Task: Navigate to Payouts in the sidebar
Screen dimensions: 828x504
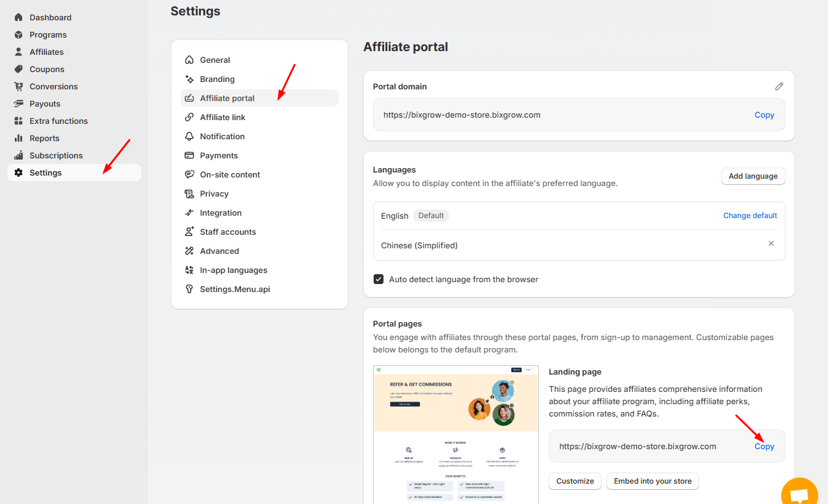Action: pos(45,104)
